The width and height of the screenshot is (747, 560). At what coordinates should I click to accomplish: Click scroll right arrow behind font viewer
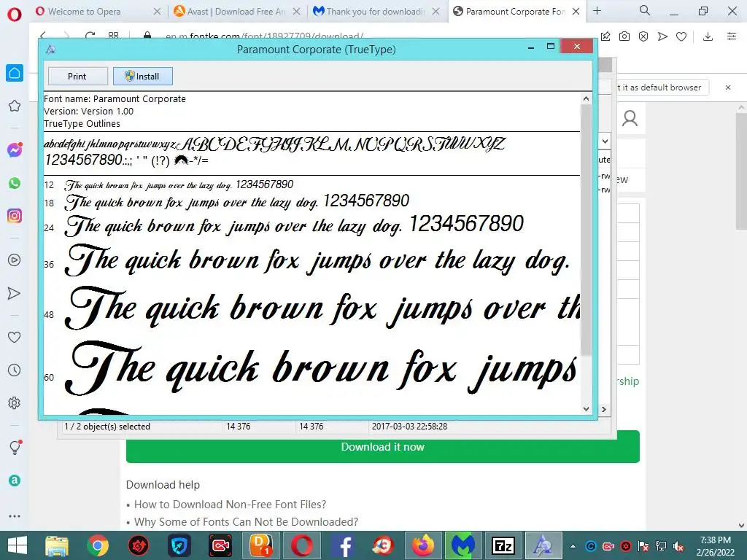pyautogui.click(x=604, y=409)
